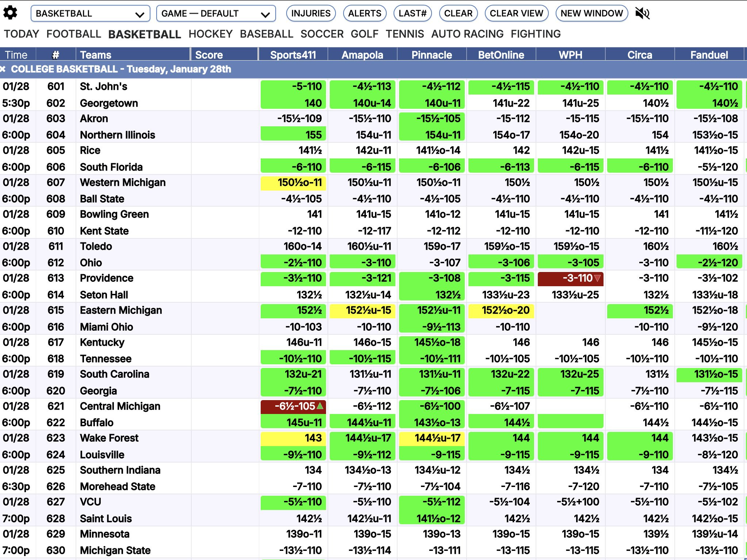Click the Fanduel column header
Image resolution: width=747 pixels, height=560 pixels.
click(709, 55)
